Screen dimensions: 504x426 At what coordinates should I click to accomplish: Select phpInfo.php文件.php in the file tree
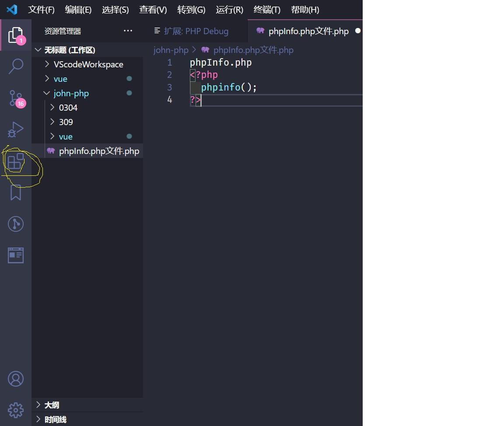pos(98,151)
